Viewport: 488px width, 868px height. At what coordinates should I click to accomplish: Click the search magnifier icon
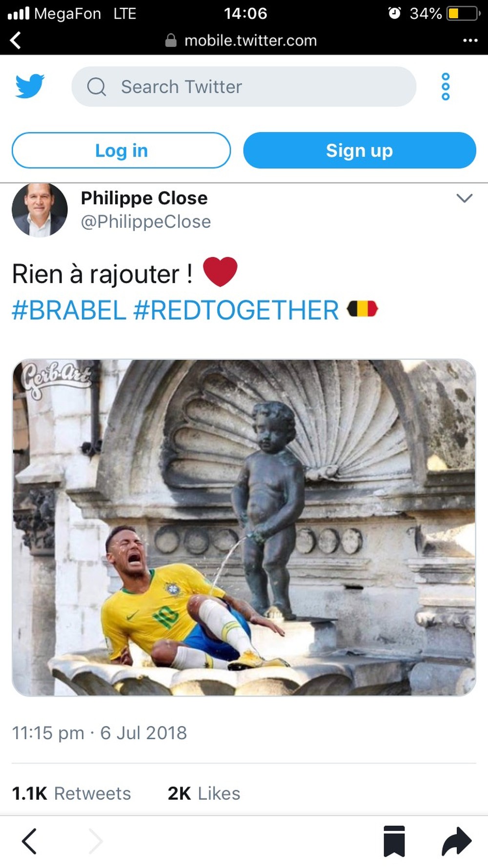(x=96, y=87)
